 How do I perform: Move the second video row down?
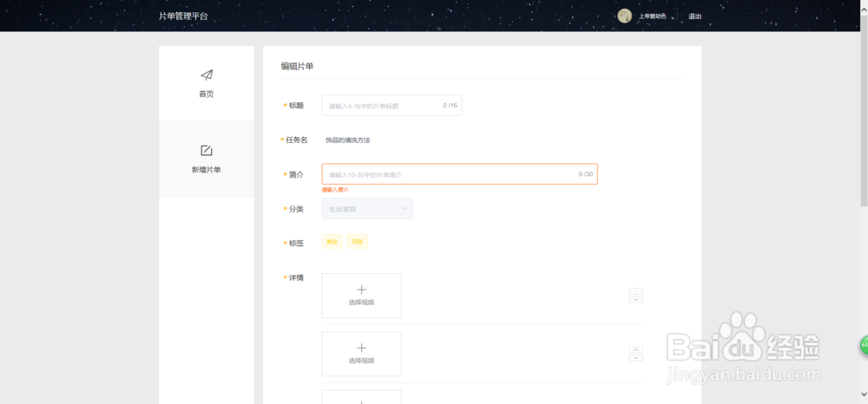(x=635, y=358)
